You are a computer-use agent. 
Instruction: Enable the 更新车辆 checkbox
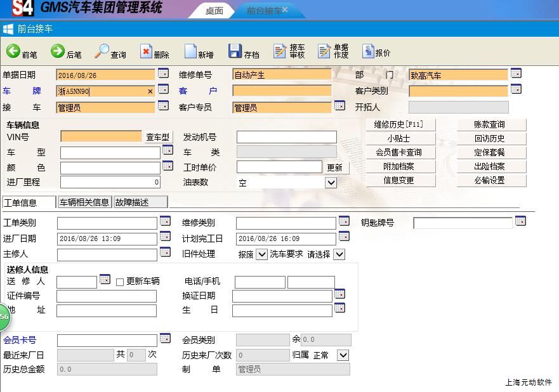coord(120,282)
